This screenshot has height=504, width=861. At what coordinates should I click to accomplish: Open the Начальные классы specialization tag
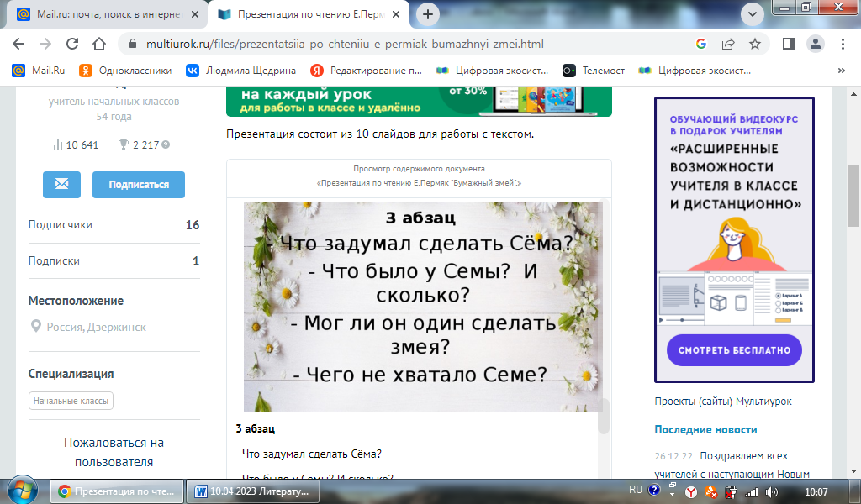click(x=71, y=401)
